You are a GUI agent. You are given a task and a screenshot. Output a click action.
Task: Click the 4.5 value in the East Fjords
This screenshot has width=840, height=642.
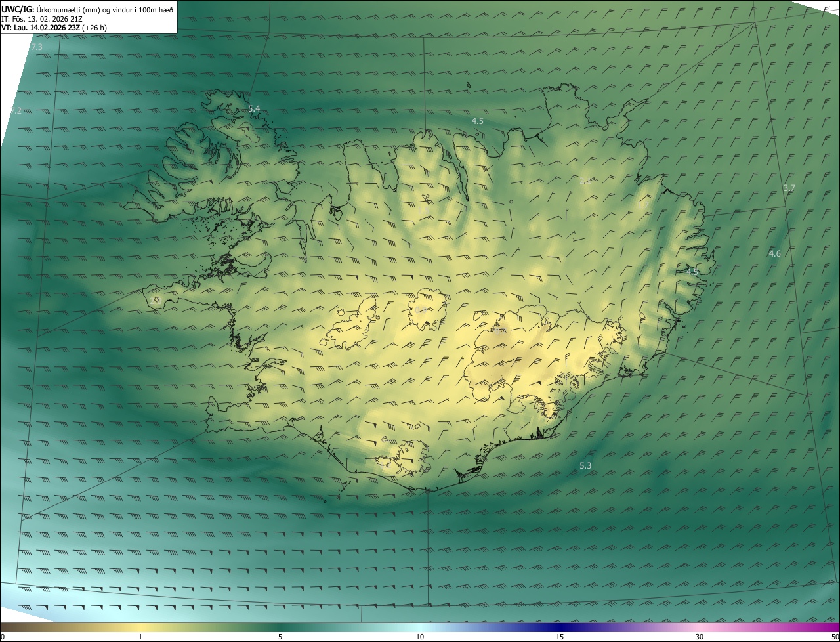pos(692,272)
